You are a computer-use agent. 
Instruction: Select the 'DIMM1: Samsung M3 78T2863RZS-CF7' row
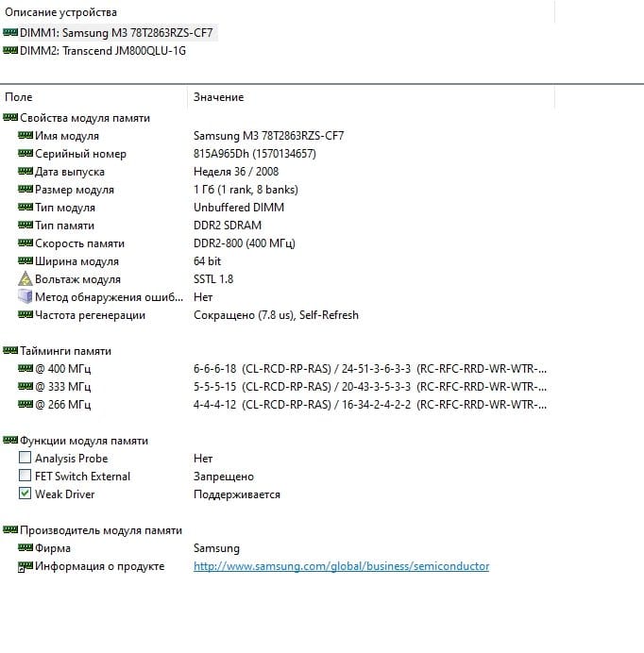pyautogui.click(x=109, y=32)
